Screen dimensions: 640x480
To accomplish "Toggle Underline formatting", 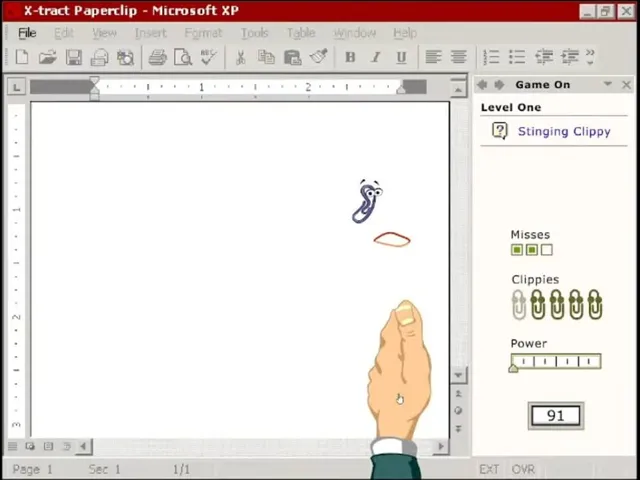I will pyautogui.click(x=402, y=58).
